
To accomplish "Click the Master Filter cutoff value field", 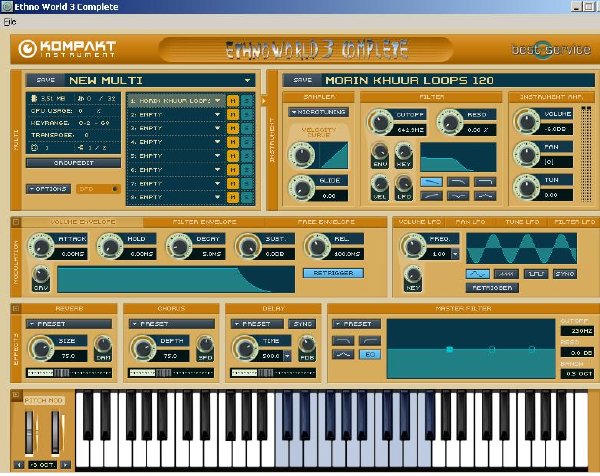I will pos(577,331).
